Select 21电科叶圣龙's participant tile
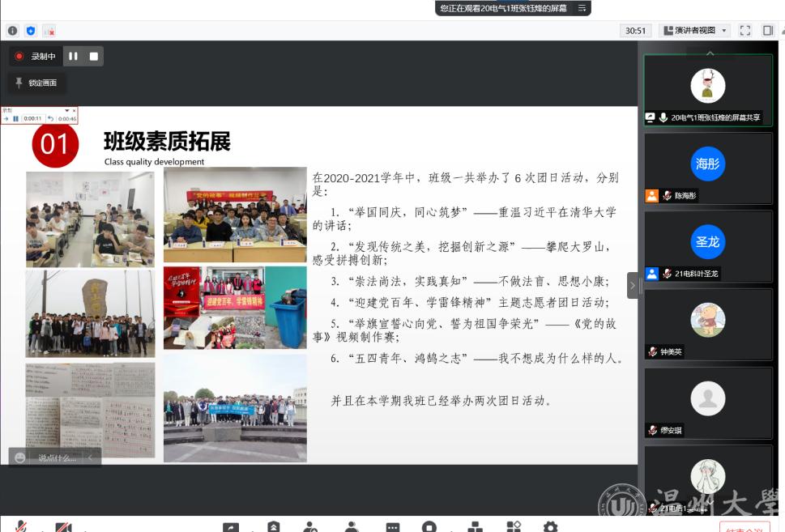Screen dimensions: 785x532 coord(708,245)
